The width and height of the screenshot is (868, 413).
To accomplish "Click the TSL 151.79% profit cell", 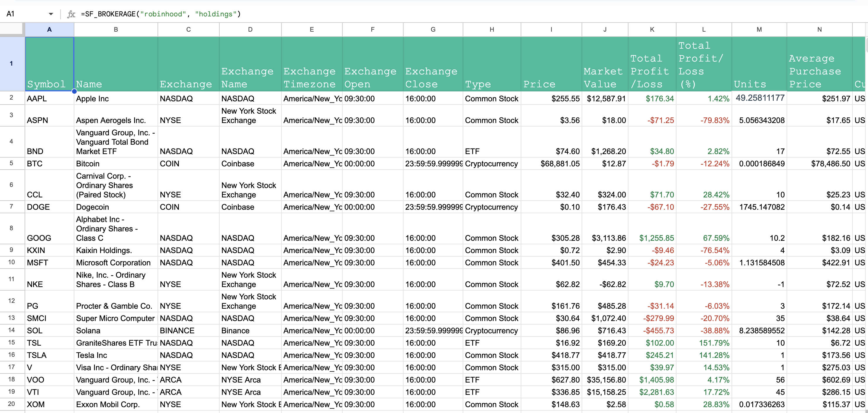I will point(704,343).
